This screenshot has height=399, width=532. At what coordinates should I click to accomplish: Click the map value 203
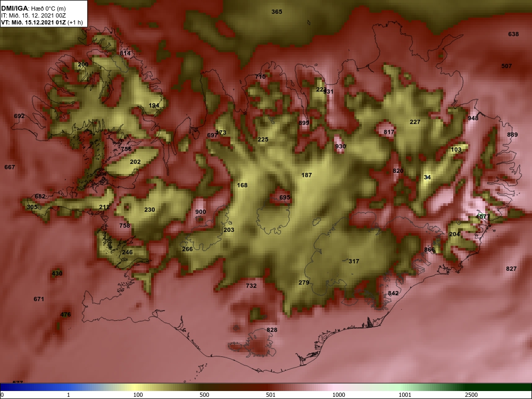(229, 230)
